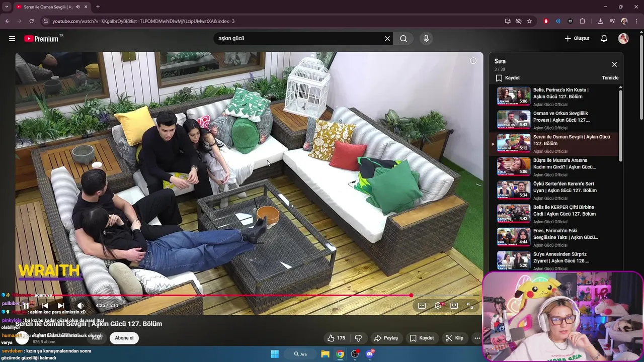This screenshot has height=362, width=644.
Task: Clear the queue with Temizle
Action: tap(610, 78)
